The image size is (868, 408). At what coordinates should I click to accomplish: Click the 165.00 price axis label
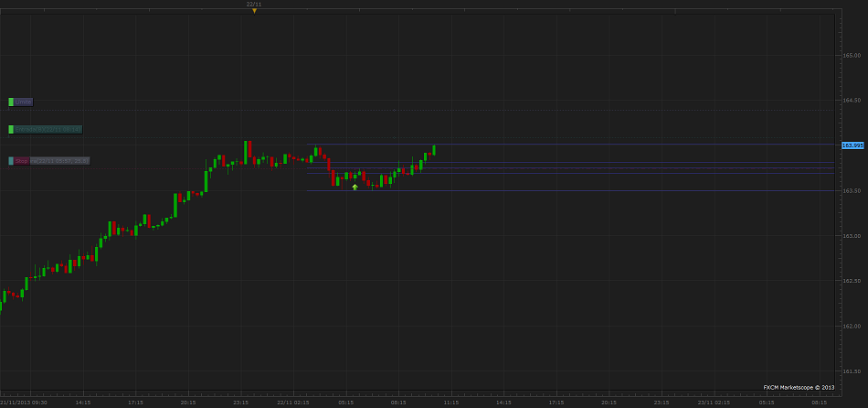(x=851, y=55)
